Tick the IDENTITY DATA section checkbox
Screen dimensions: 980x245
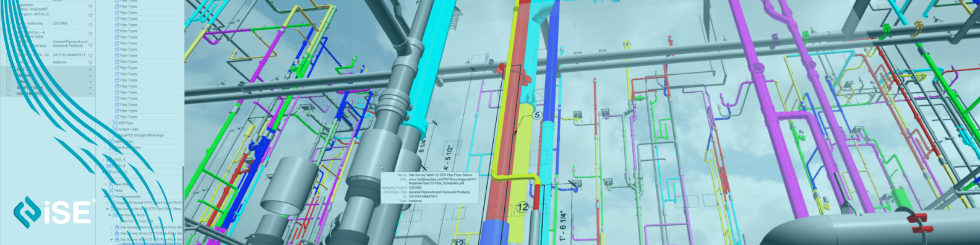9,88
